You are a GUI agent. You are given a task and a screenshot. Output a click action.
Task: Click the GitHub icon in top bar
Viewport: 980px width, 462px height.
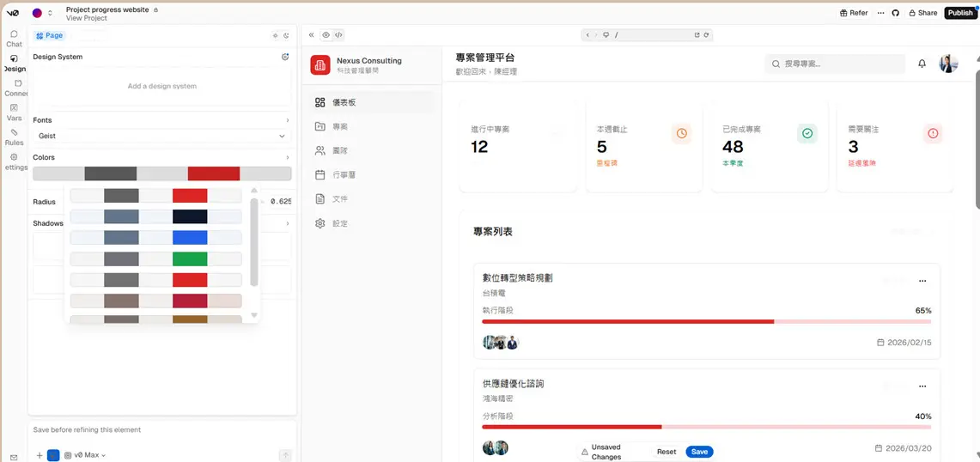[895, 13]
